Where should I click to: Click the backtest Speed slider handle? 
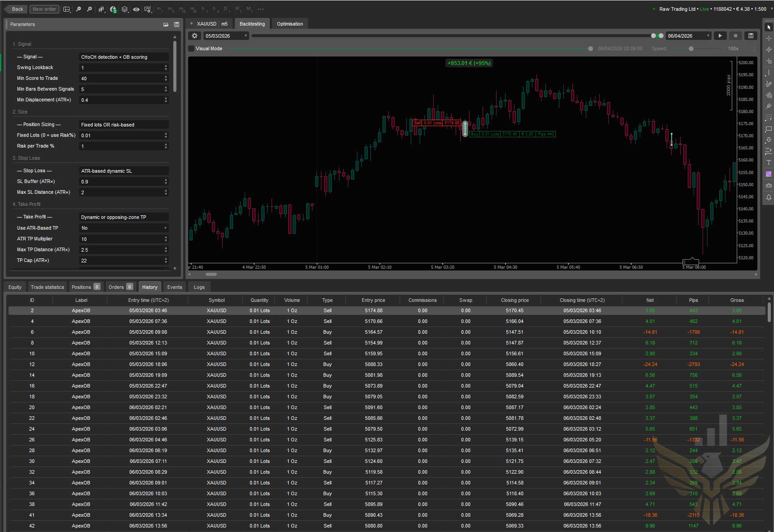(691, 48)
